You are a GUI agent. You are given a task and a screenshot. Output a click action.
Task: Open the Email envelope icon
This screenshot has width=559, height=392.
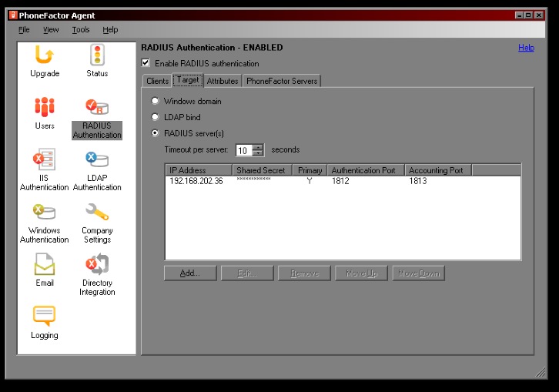pos(45,266)
